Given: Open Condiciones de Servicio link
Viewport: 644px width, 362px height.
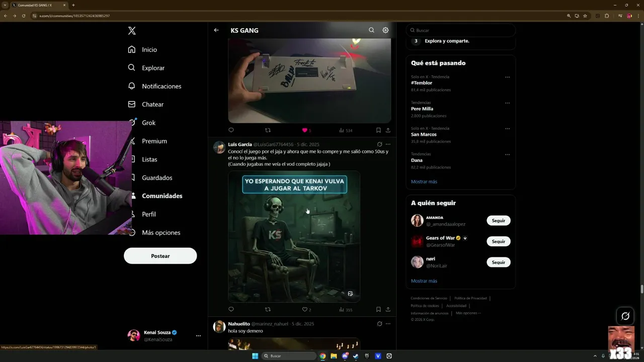Looking at the screenshot, I should [x=429, y=298].
